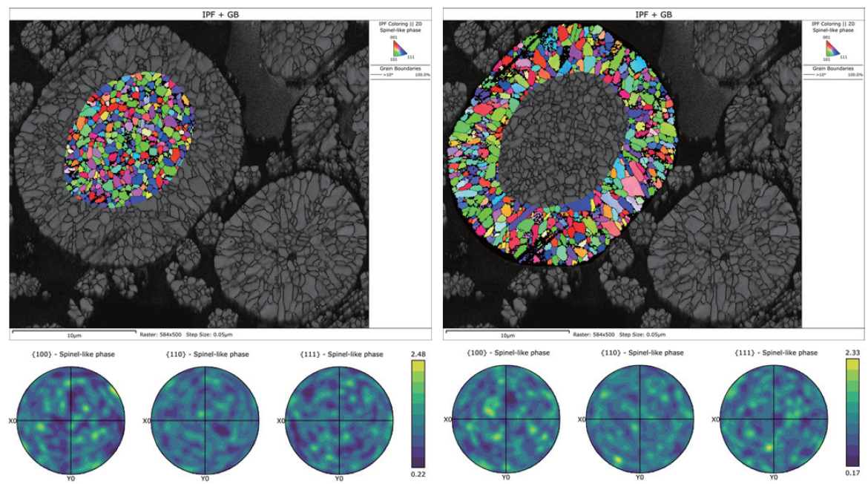Click the left IPF color triangle legend
This screenshot has height=484, width=868.
click(397, 50)
